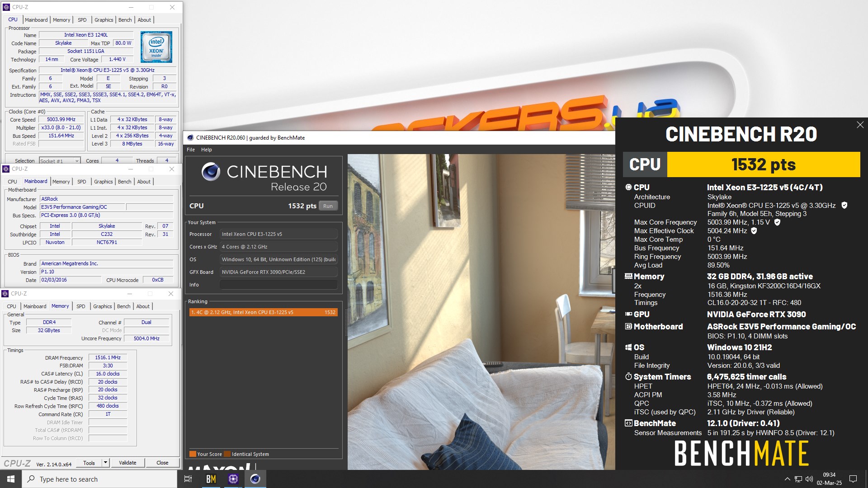Switch to CPU-Z via its taskbar icon
Image resolution: width=868 pixels, height=488 pixels.
(x=233, y=479)
